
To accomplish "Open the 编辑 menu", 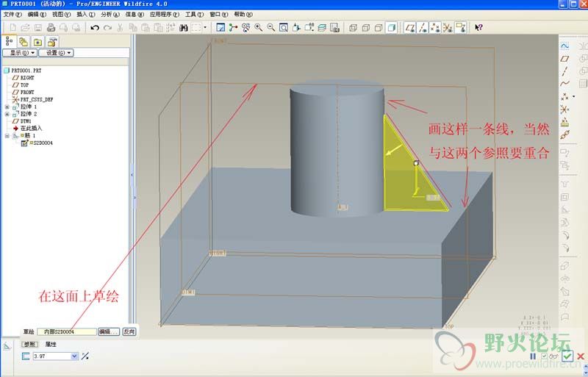I will (x=37, y=14).
